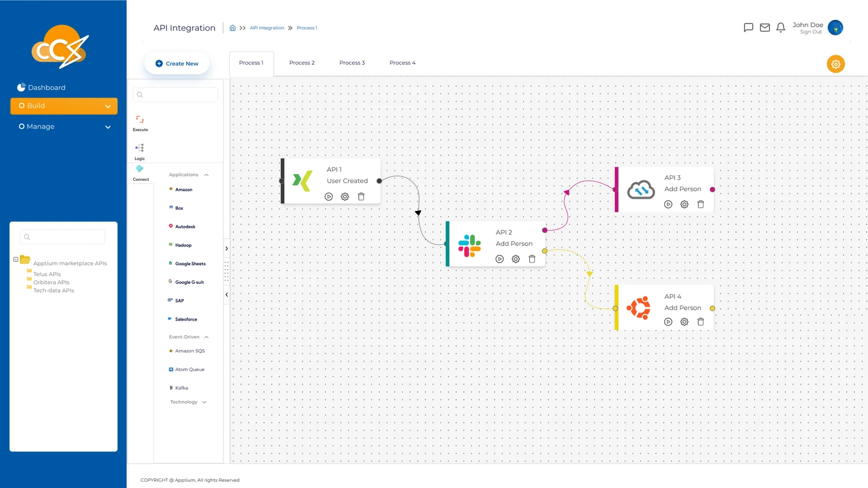Click the yellow output port of API 2

click(x=545, y=251)
